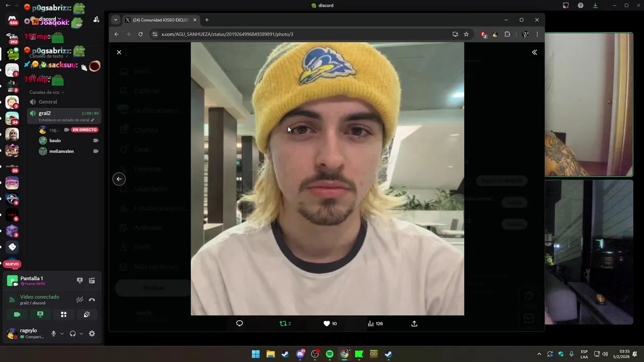This screenshot has width=644, height=362.
Task: Open a new Chrome tab
Action: point(206,20)
